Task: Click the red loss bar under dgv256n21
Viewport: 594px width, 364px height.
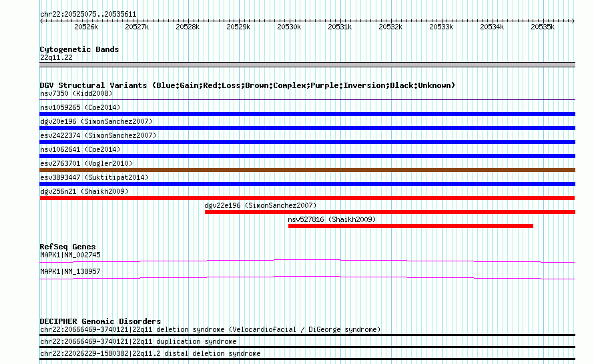Action: coord(307,198)
